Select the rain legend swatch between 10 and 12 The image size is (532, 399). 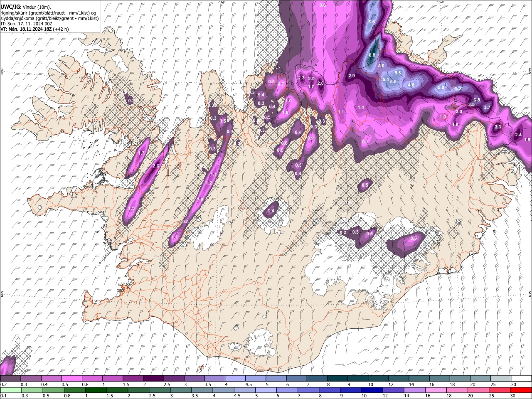372,390
